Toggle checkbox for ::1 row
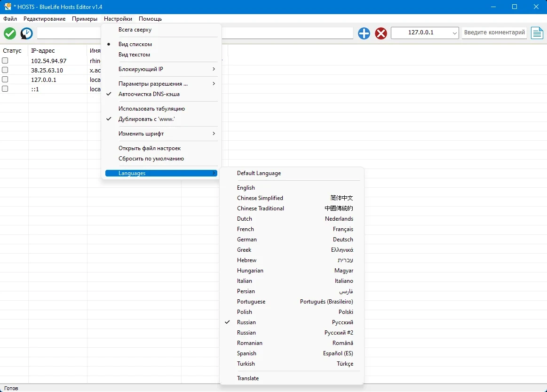The width and height of the screenshot is (547, 392). point(5,88)
